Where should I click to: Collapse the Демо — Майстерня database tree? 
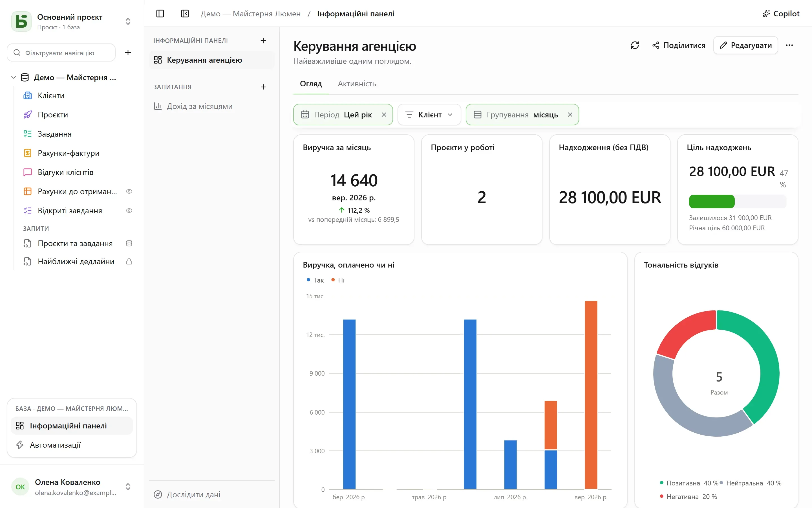[14, 78]
